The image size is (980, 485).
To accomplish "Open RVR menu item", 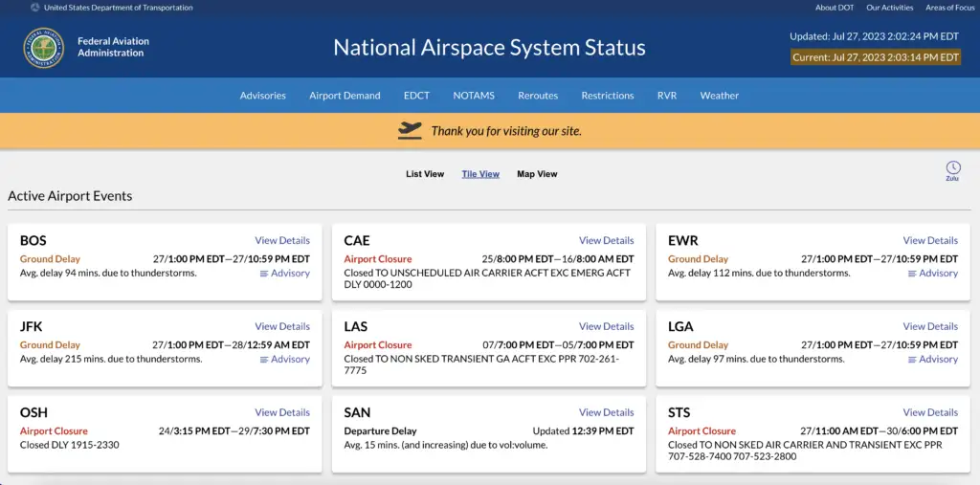I will click(x=667, y=96).
